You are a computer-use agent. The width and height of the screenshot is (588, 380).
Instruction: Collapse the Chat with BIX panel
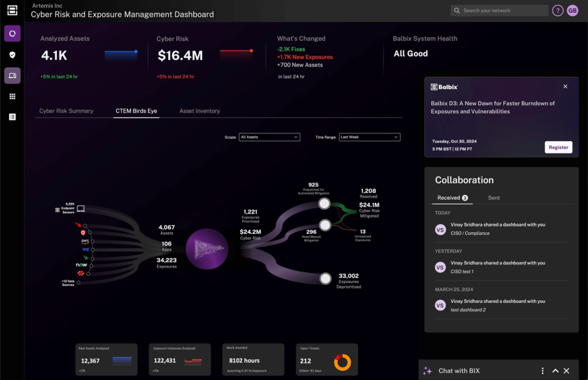555,371
